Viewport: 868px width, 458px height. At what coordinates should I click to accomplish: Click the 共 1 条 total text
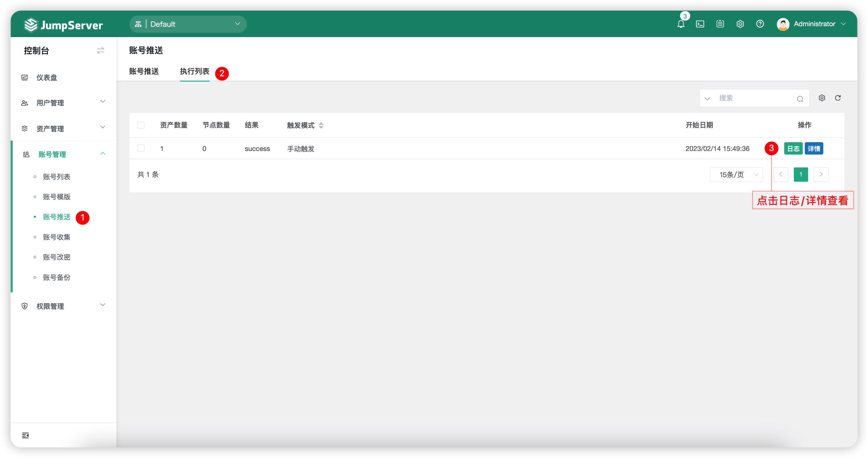[x=148, y=174]
